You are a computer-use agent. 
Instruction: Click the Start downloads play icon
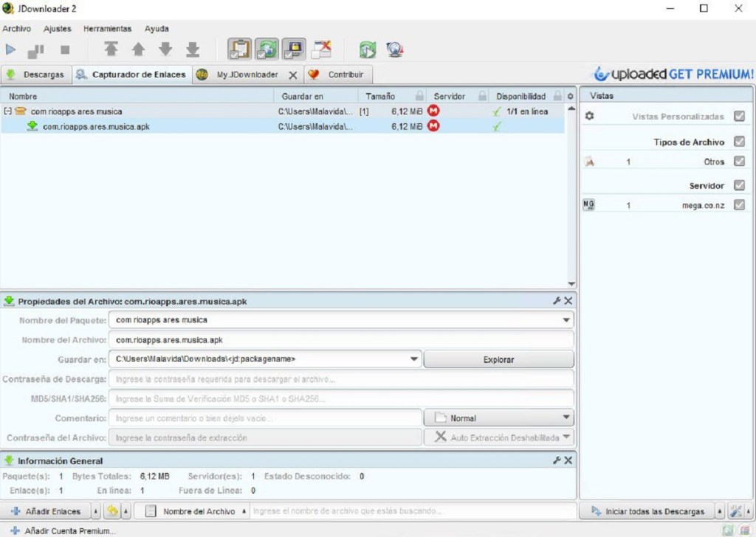pos(11,50)
